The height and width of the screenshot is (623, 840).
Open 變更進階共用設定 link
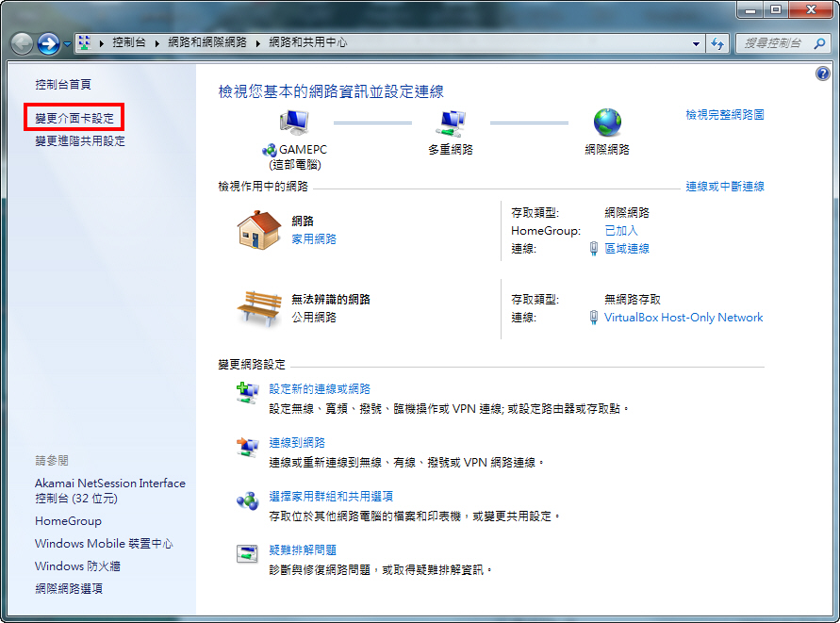(80, 141)
